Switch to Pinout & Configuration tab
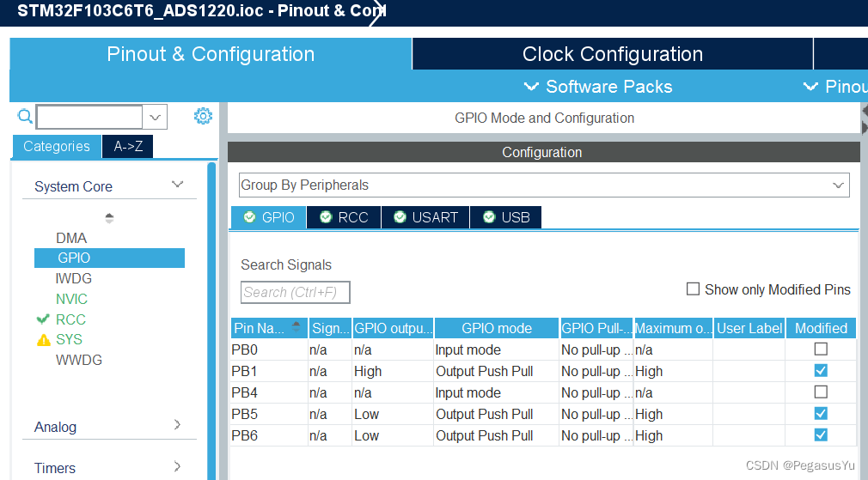868x480 pixels. pos(211,53)
